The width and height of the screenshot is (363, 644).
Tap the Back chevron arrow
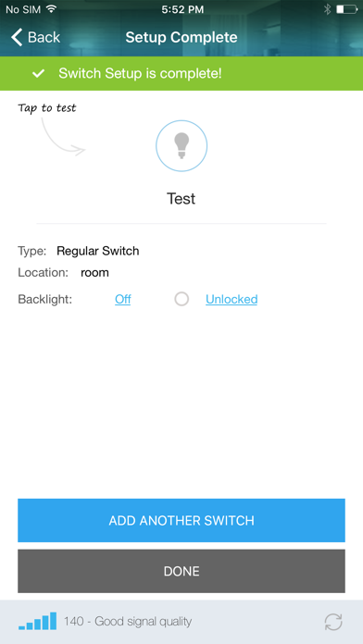pyautogui.click(x=17, y=37)
